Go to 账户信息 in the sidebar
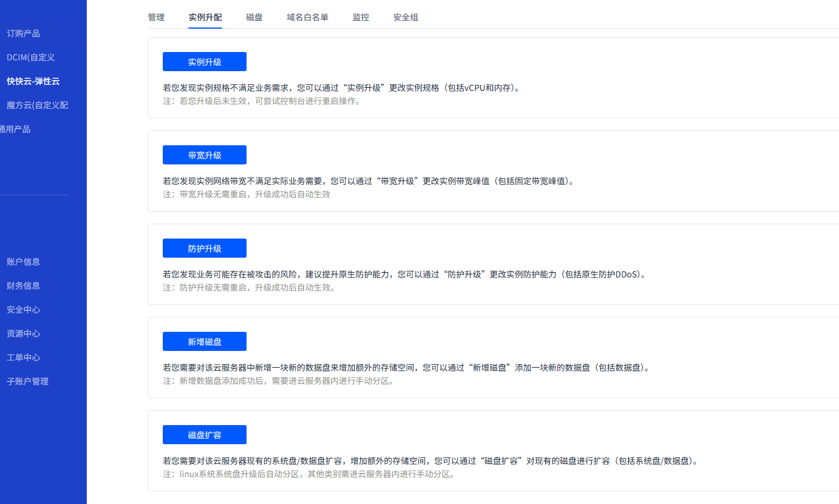This screenshot has height=504, width=839. [x=23, y=262]
